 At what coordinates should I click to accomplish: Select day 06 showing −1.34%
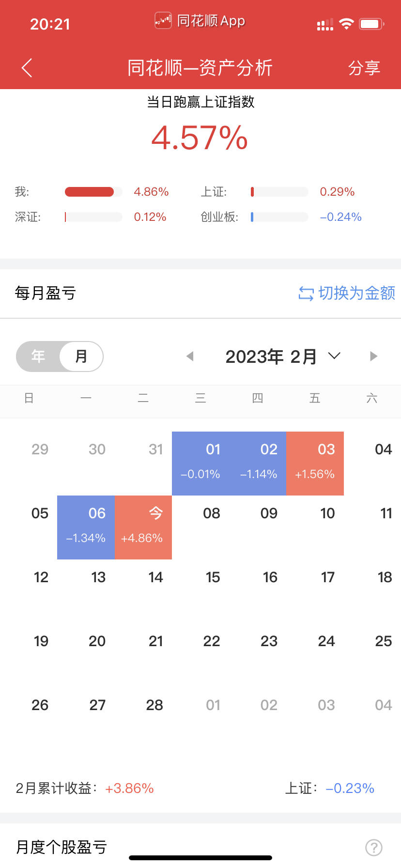click(86, 527)
